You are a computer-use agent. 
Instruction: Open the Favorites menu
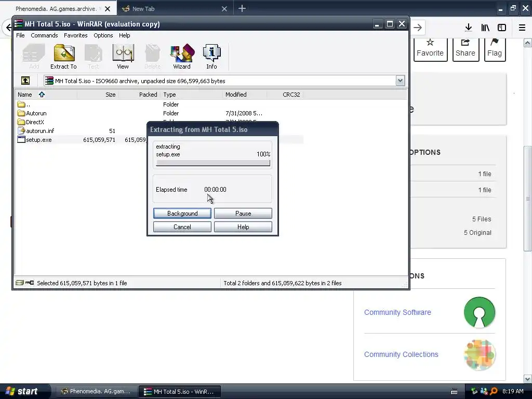click(x=76, y=35)
